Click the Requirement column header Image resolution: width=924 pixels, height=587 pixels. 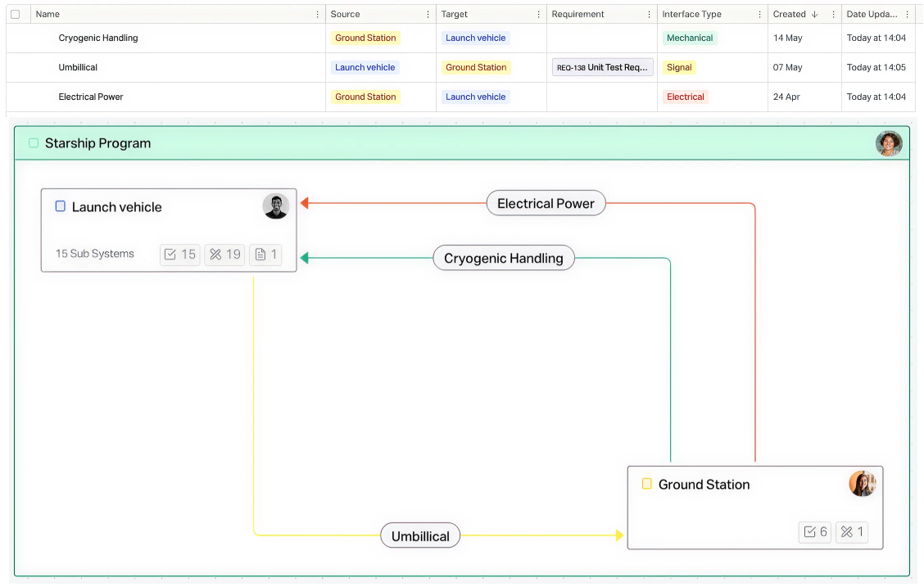[x=577, y=15]
